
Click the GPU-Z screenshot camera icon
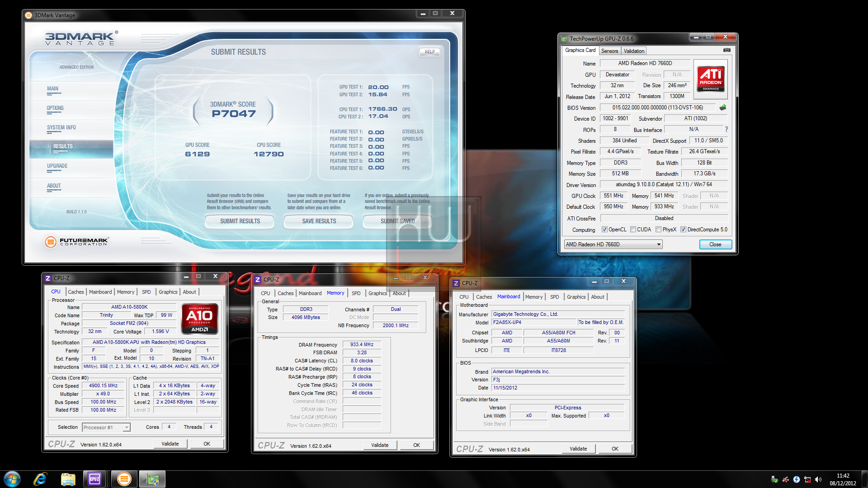pyautogui.click(x=726, y=50)
